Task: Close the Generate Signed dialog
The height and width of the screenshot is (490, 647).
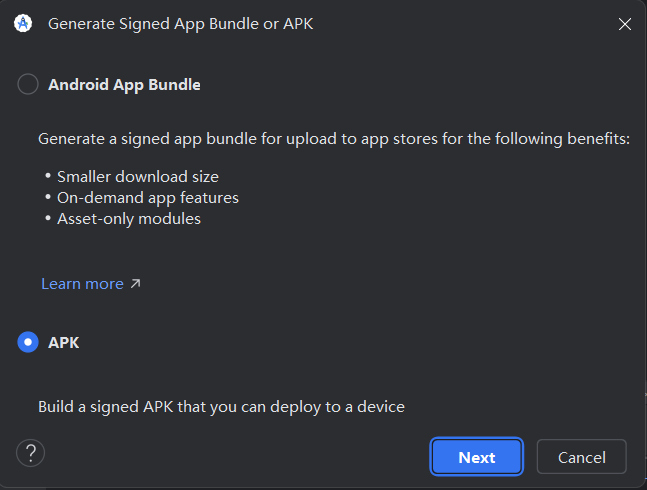Action: tap(625, 24)
